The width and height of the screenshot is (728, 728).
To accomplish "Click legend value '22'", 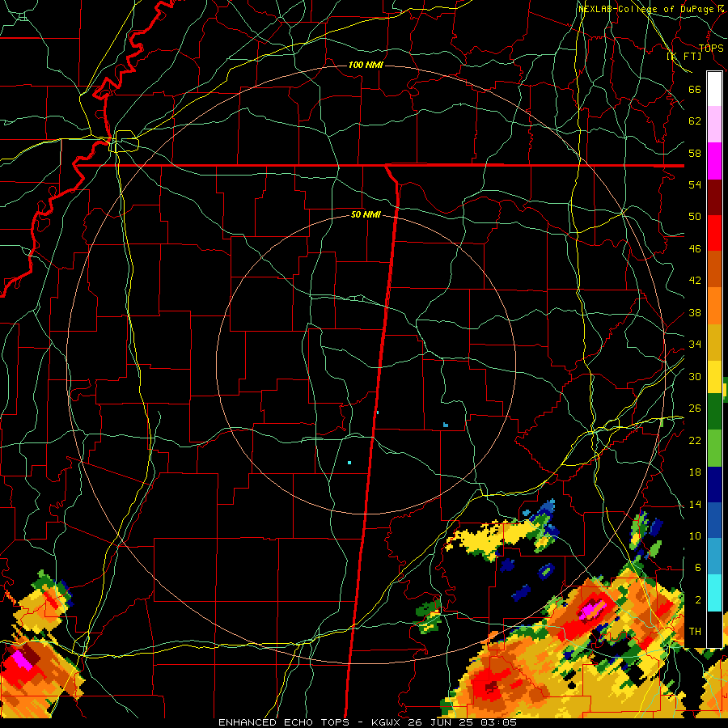I will point(695,440).
